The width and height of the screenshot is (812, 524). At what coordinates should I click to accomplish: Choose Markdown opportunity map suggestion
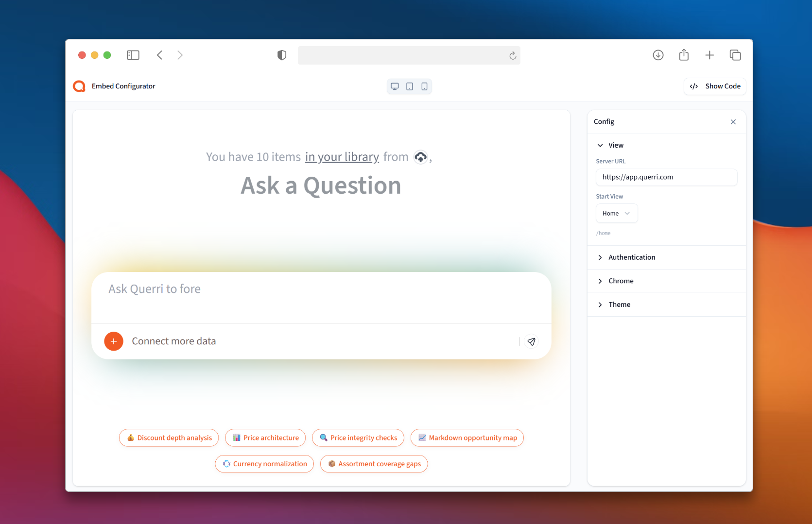point(467,438)
